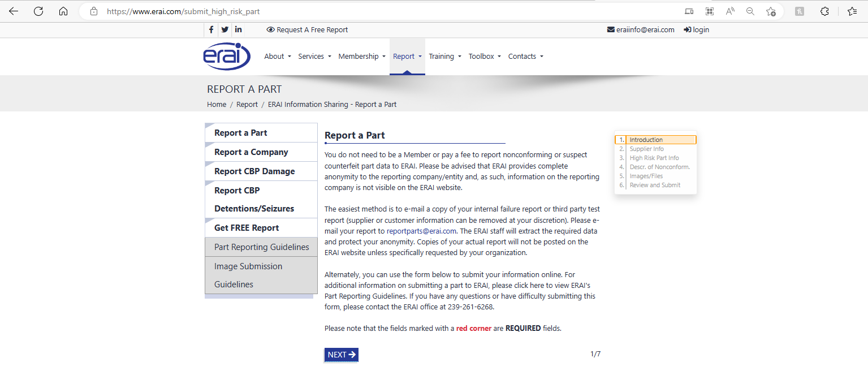Expand the Services dropdown menu

(x=314, y=57)
